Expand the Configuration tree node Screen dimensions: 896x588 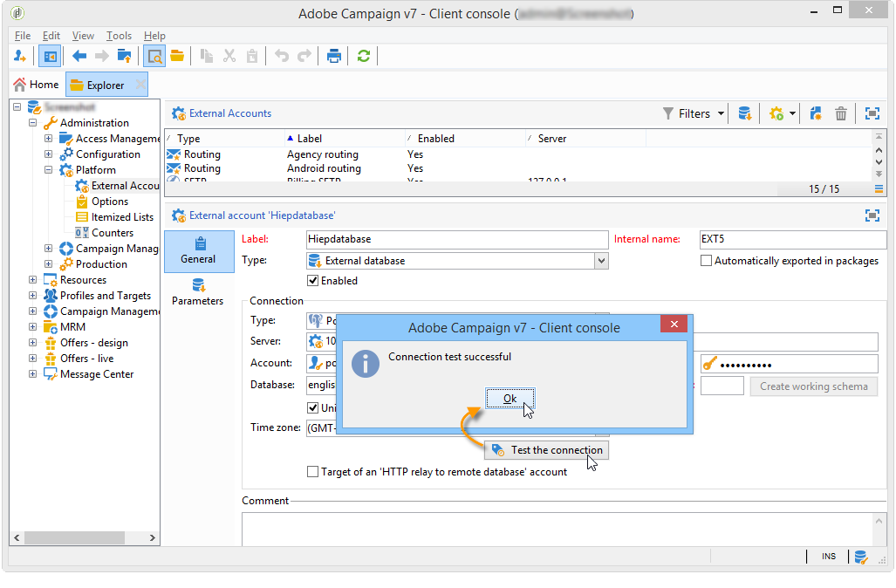pos(49,154)
